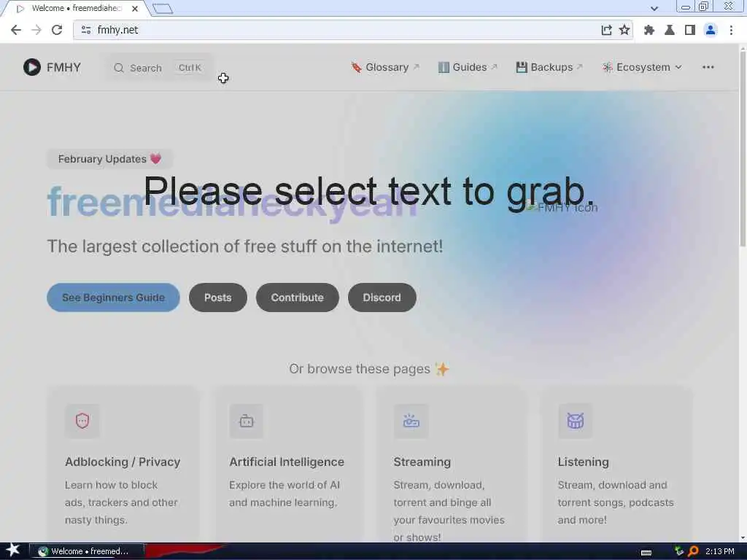Click the keyboard tray icon
Viewport: 747px width, 560px height.
click(x=646, y=553)
